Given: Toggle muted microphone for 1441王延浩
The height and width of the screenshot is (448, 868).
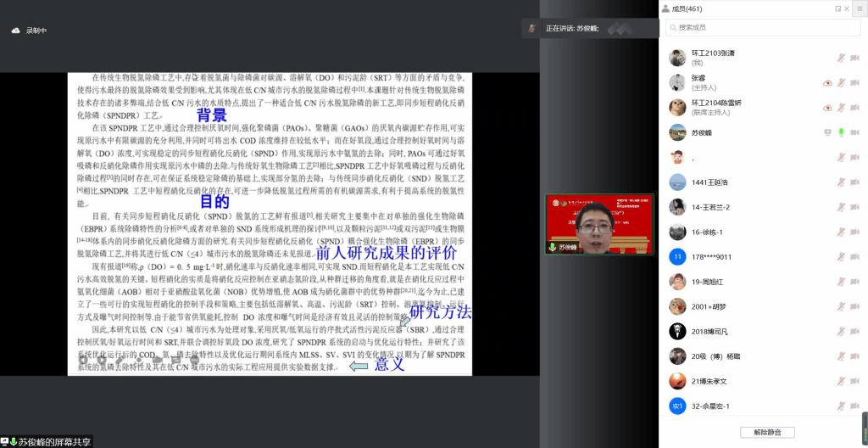Looking at the screenshot, I should coord(841,182).
